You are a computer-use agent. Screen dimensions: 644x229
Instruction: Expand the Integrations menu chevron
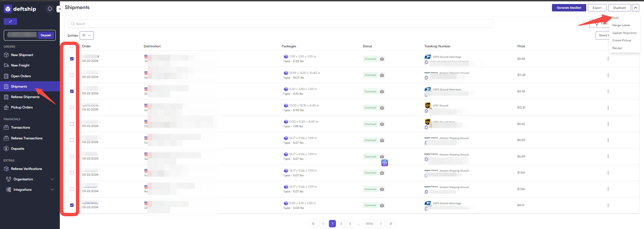coord(52,190)
